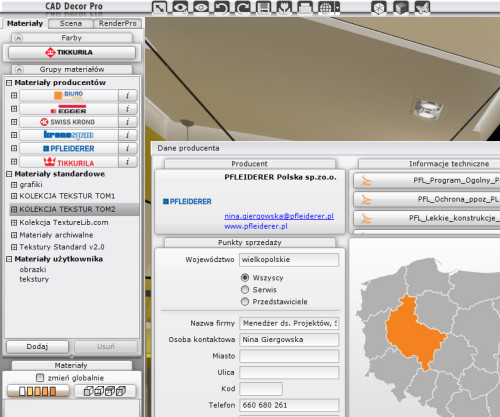Collapse Materiały standardowe tree node

click(9, 174)
